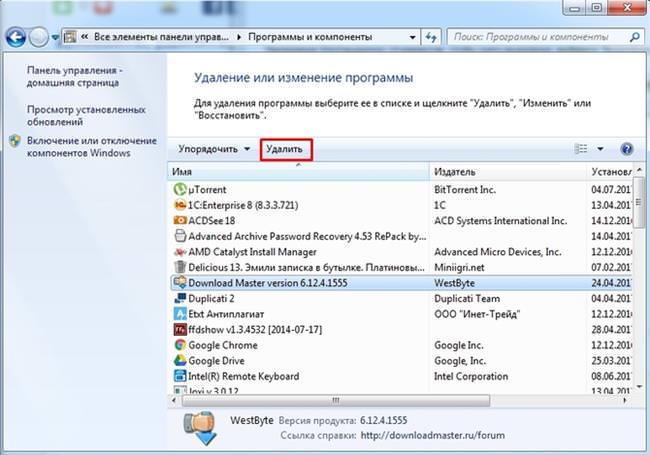Click the Программы и компоненты breadcrumb
Viewport: 650px width, 455px height.
point(310,37)
